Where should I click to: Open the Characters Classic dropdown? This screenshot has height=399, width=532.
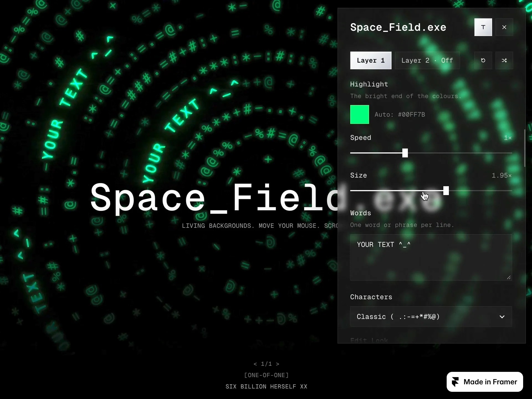pyautogui.click(x=431, y=317)
